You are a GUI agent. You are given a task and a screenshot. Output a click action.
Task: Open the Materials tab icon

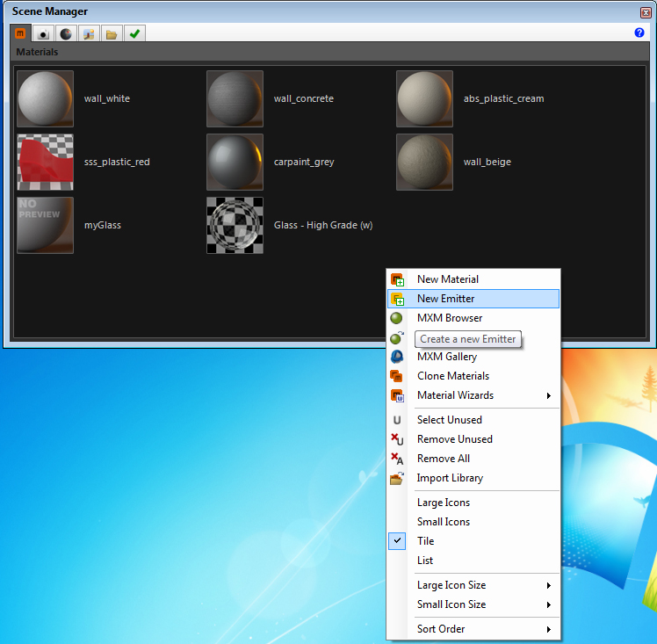click(20, 33)
